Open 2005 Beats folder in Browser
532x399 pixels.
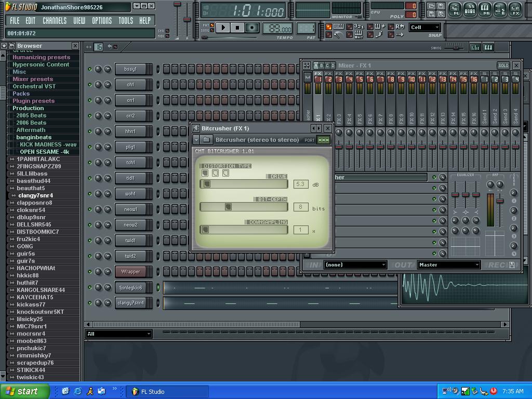[x=31, y=115]
